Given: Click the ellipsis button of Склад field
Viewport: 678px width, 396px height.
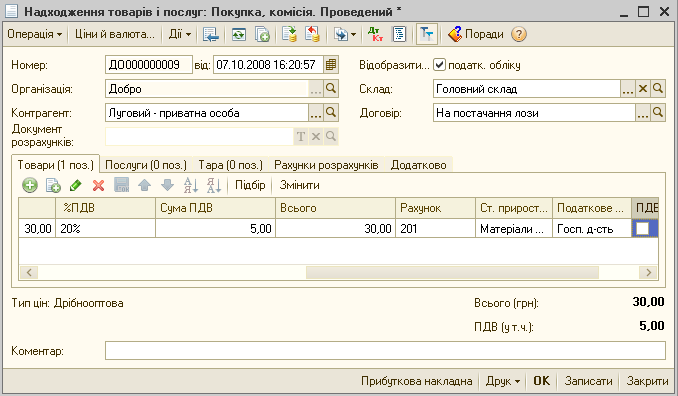Looking at the screenshot, I should [x=628, y=89].
